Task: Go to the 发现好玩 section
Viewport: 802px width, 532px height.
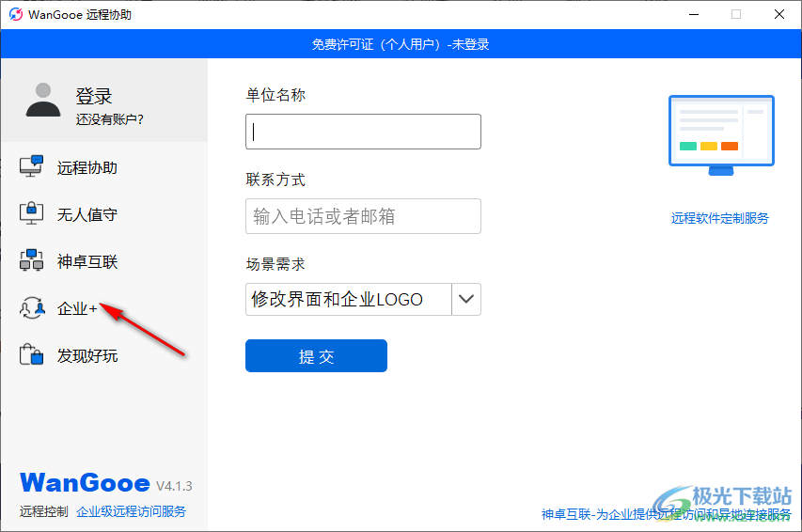Action: [86, 356]
